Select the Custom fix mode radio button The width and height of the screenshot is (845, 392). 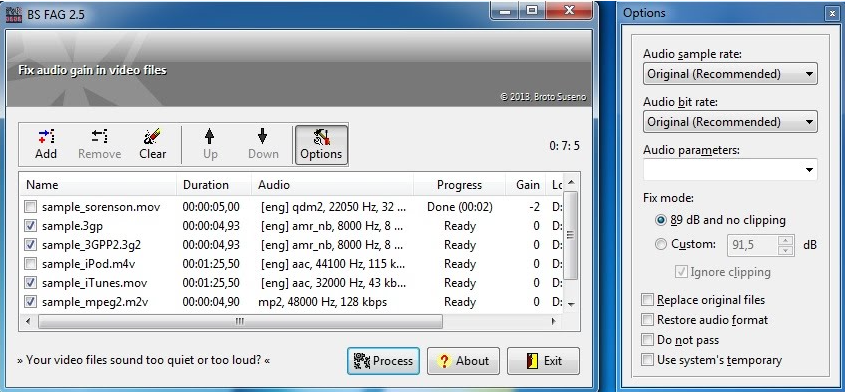point(661,244)
